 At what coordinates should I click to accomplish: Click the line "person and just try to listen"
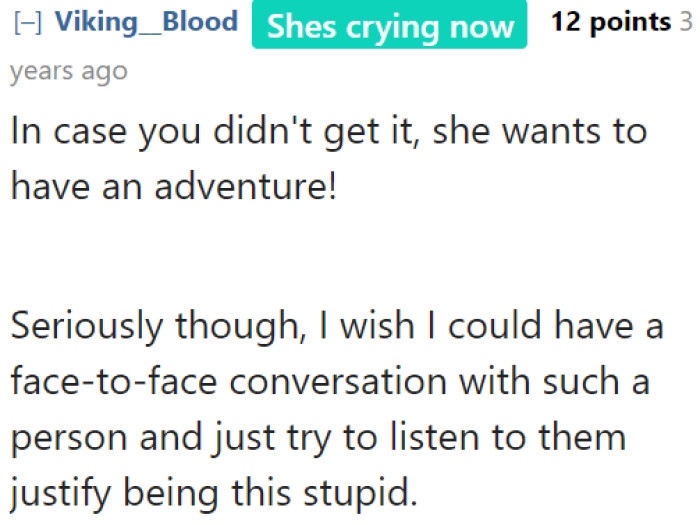(x=318, y=437)
